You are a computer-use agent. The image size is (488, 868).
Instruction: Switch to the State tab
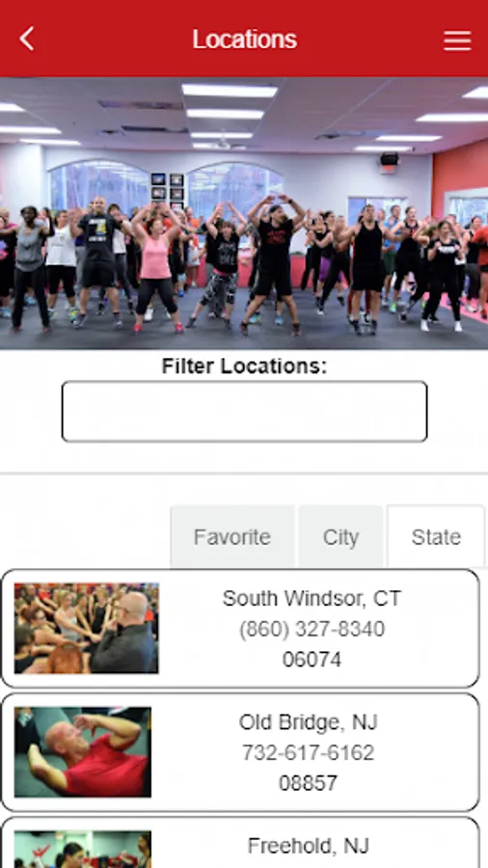coord(436,537)
